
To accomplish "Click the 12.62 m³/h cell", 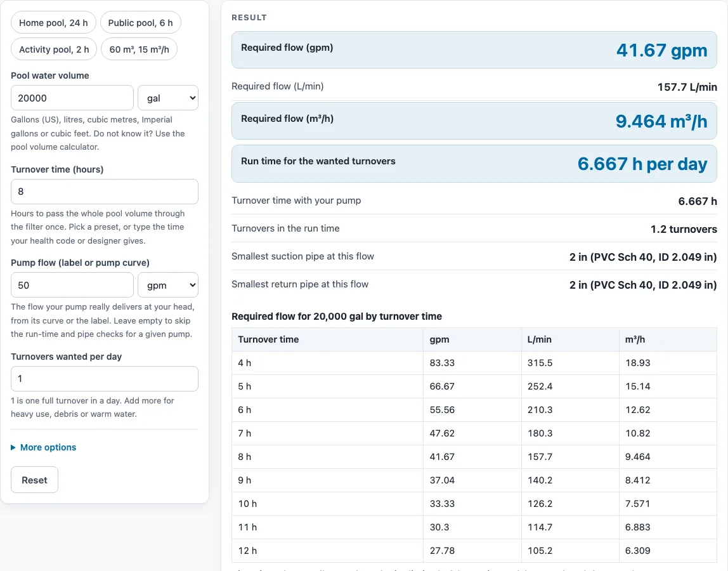I will pos(668,410).
